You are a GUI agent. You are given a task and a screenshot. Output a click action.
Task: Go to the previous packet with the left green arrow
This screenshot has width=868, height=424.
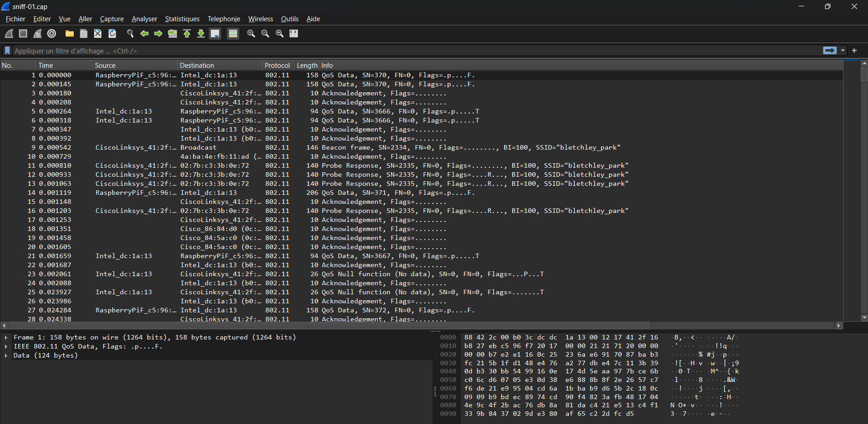click(x=144, y=33)
